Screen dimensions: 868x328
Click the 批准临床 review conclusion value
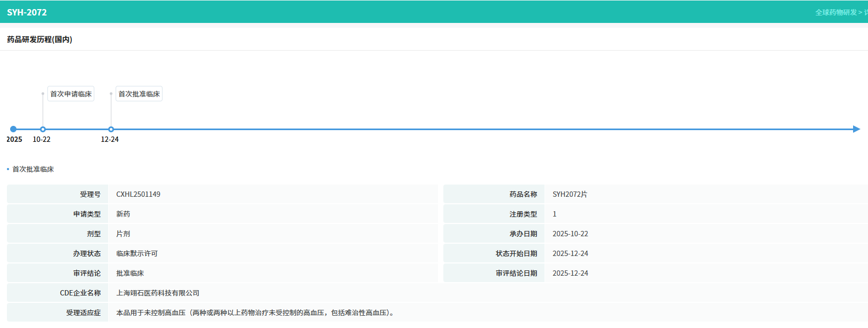[x=130, y=273]
